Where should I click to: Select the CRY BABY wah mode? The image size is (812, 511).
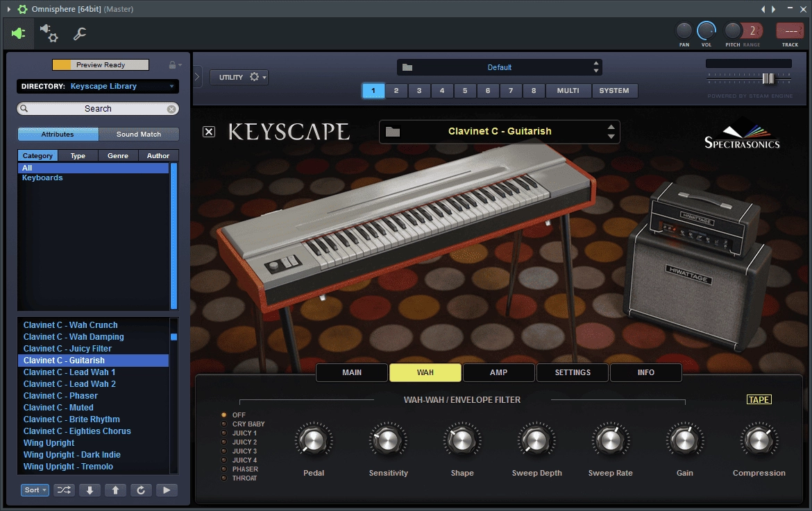243,424
